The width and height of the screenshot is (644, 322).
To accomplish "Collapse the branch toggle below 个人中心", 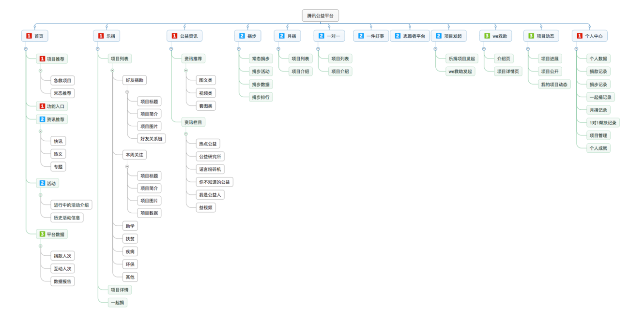I will click(x=576, y=49).
